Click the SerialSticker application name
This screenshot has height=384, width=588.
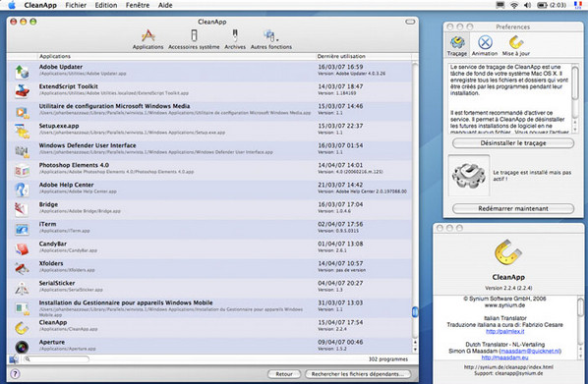(x=57, y=283)
